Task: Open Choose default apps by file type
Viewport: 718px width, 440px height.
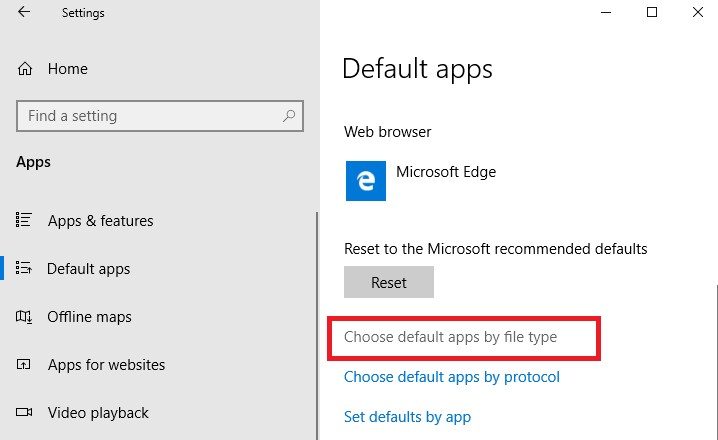Action: [450, 337]
